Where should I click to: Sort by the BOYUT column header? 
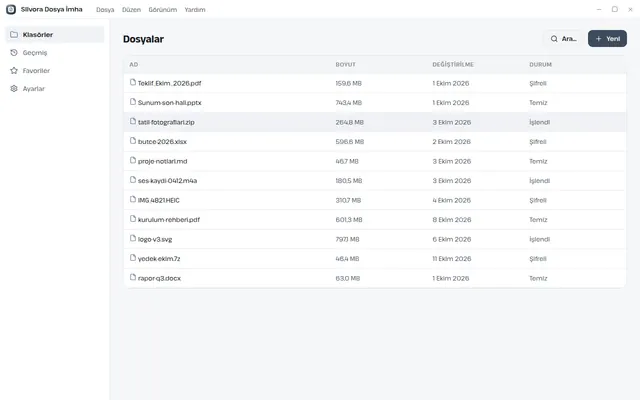tap(345, 64)
